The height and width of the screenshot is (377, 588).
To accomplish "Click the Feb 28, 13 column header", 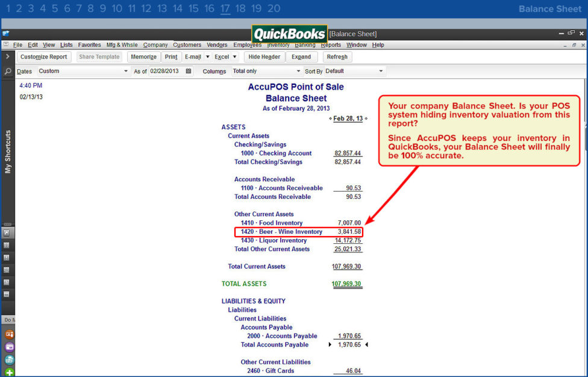I will point(348,119).
